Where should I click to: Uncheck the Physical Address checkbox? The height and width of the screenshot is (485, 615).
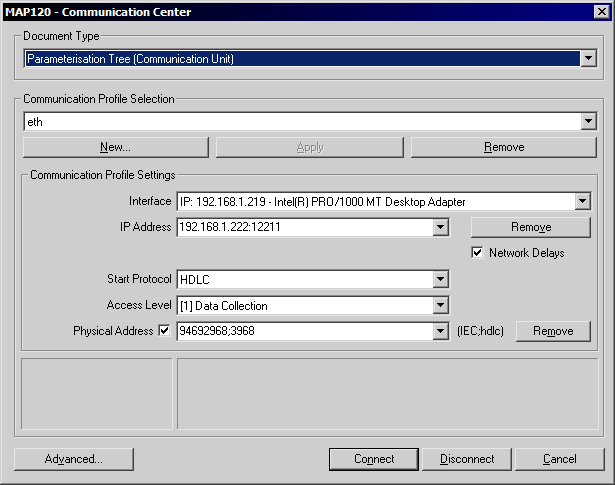[x=165, y=331]
